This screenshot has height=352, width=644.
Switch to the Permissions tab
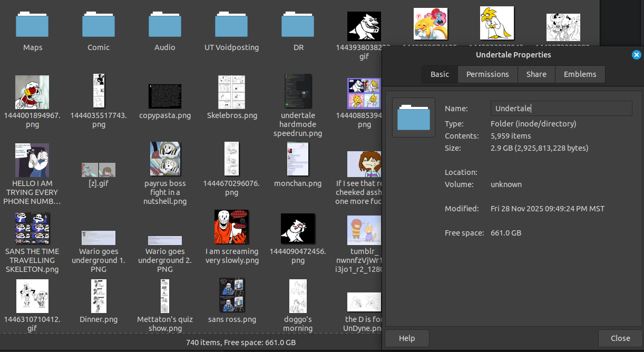pyautogui.click(x=487, y=74)
